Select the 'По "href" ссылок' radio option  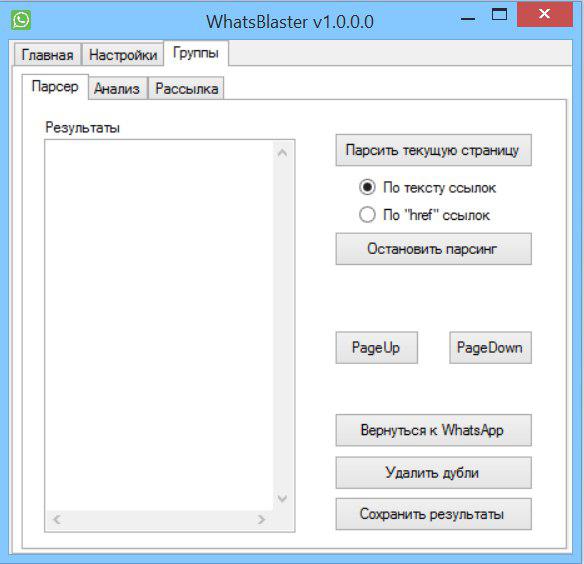click(x=424, y=215)
